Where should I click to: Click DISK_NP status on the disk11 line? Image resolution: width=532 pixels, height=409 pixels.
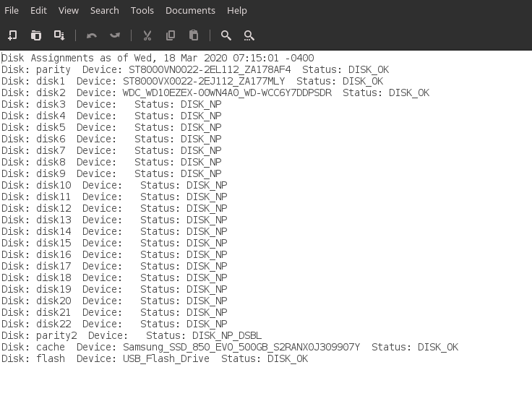click(207, 197)
